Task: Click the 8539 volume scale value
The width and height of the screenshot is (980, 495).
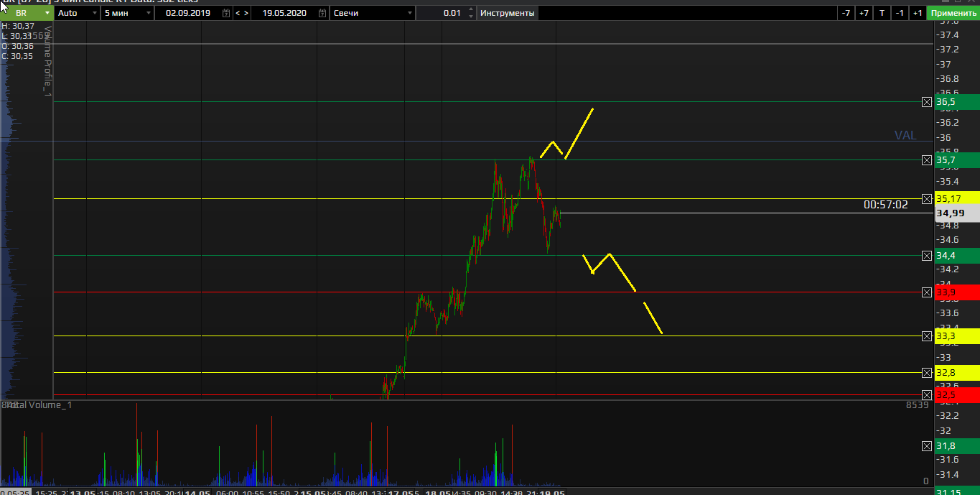Action: (918, 405)
